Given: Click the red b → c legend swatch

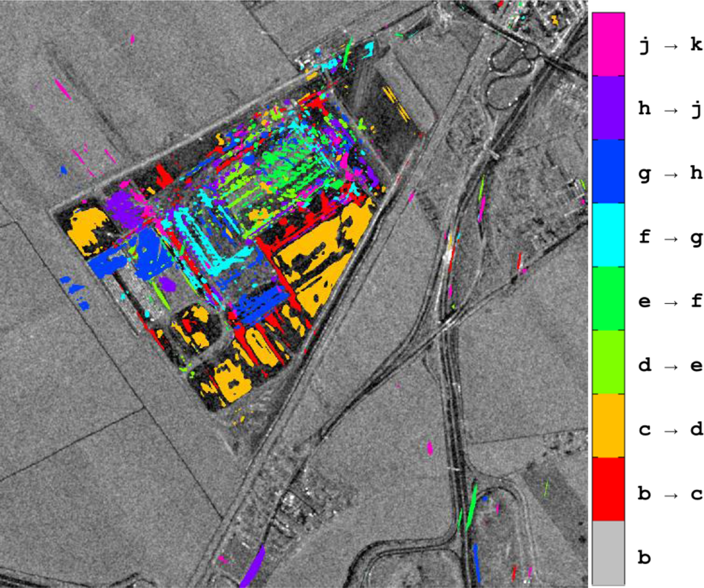Looking at the screenshot, I should tap(608, 489).
